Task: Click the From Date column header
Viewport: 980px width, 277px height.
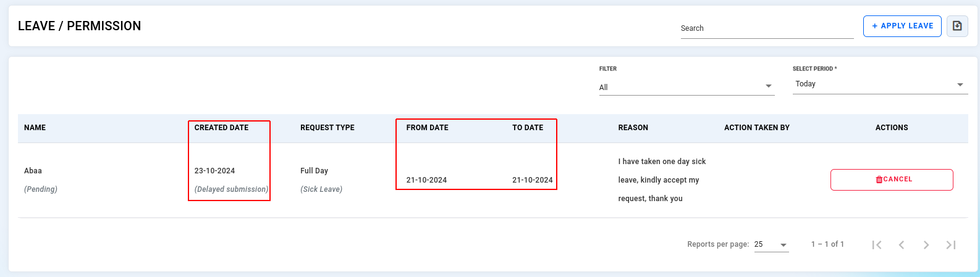Action: pos(428,128)
